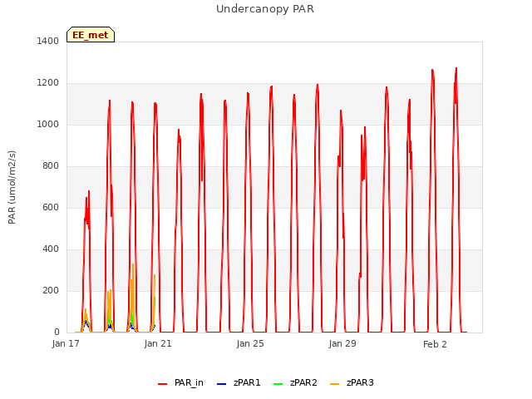Screen dimensions: 532x399
Task: Click the Feb 2 x-axis label
Action: coord(435,344)
